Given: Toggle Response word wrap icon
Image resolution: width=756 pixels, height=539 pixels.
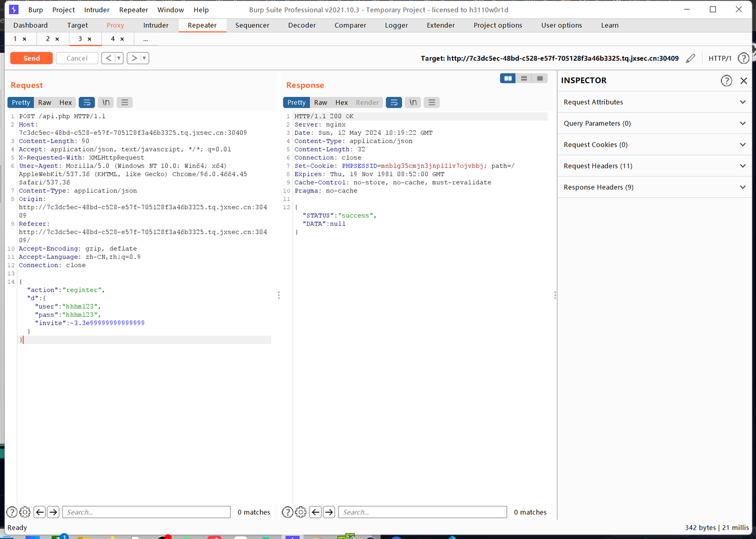Looking at the screenshot, I should click(x=394, y=102).
